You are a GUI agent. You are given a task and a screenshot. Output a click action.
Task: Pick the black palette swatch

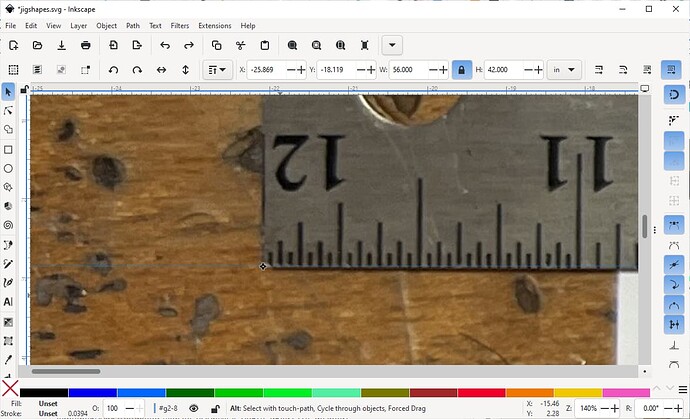[x=44, y=393]
